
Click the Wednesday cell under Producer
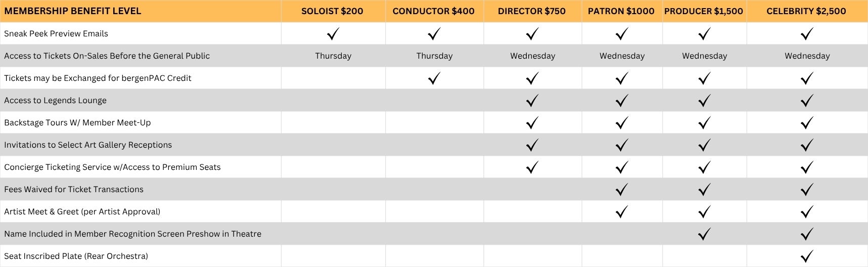[x=704, y=56]
